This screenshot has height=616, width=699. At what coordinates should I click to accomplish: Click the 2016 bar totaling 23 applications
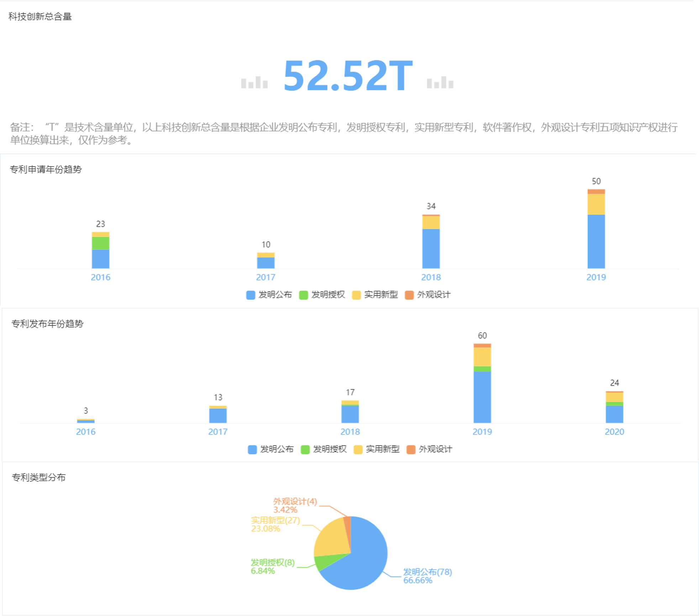pos(101,250)
